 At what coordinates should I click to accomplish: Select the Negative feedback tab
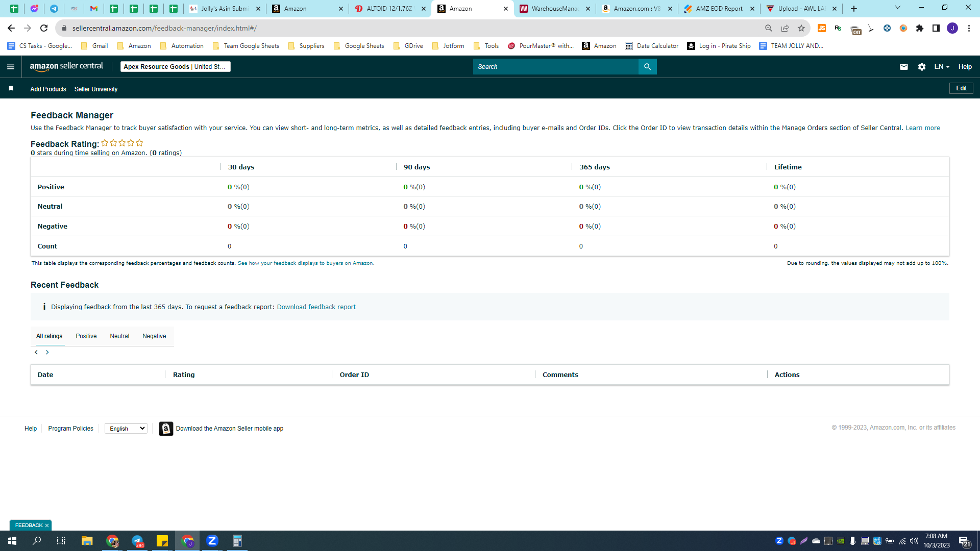tap(154, 336)
